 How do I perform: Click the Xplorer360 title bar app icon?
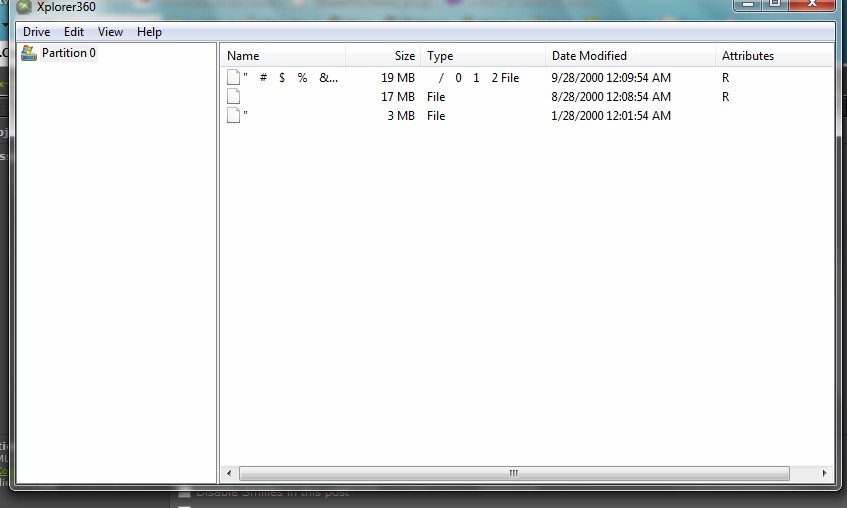click(x=24, y=6)
